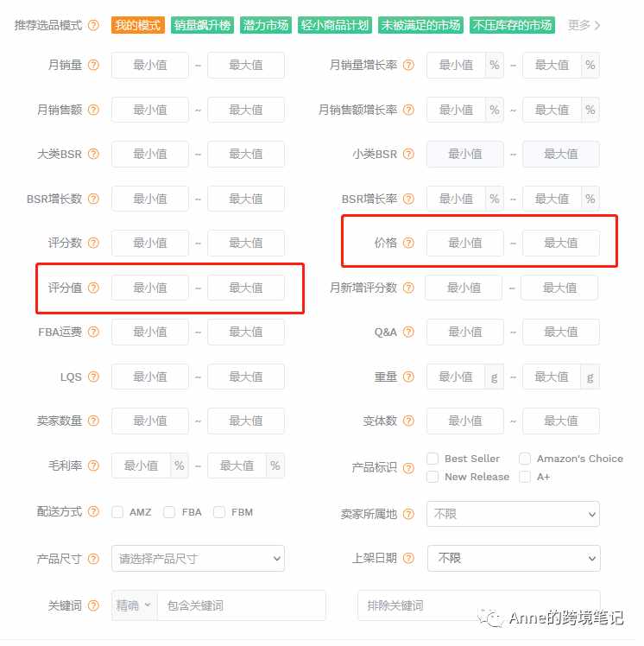Open the 卖家所属地 dropdown
644x646 pixels.
(513, 514)
